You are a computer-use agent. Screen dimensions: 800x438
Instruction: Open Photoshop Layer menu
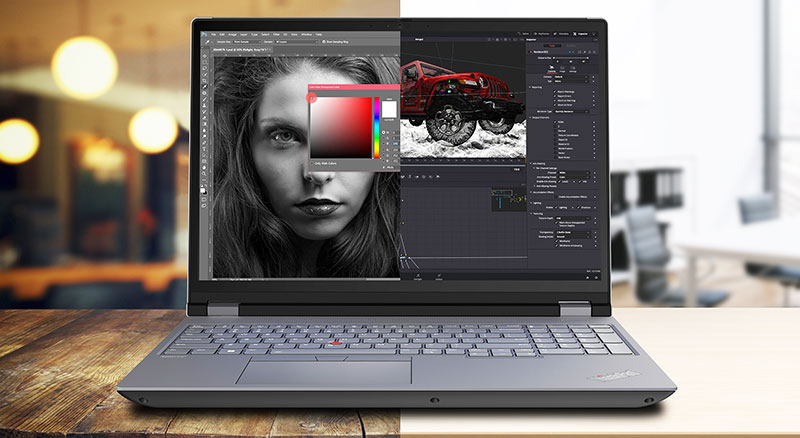pos(243,35)
